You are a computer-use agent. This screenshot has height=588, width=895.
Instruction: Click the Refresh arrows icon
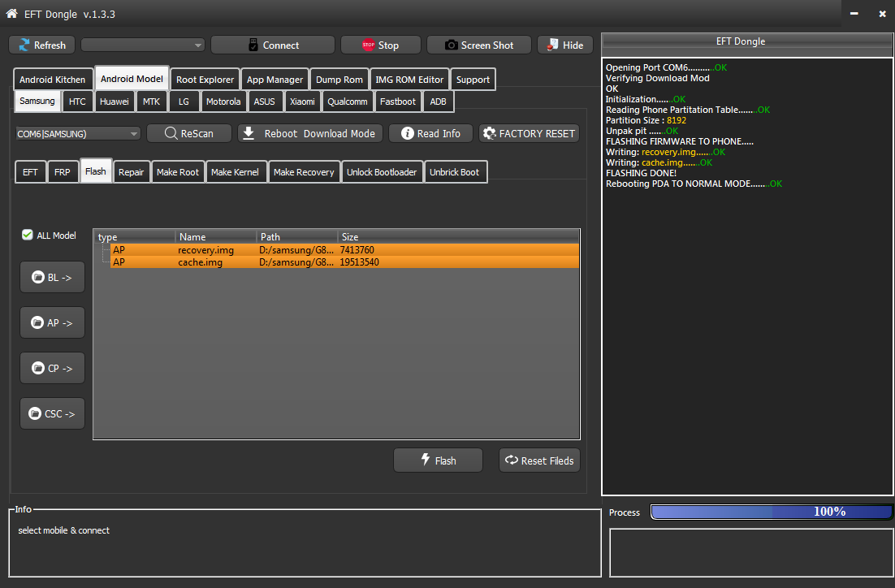coord(24,45)
